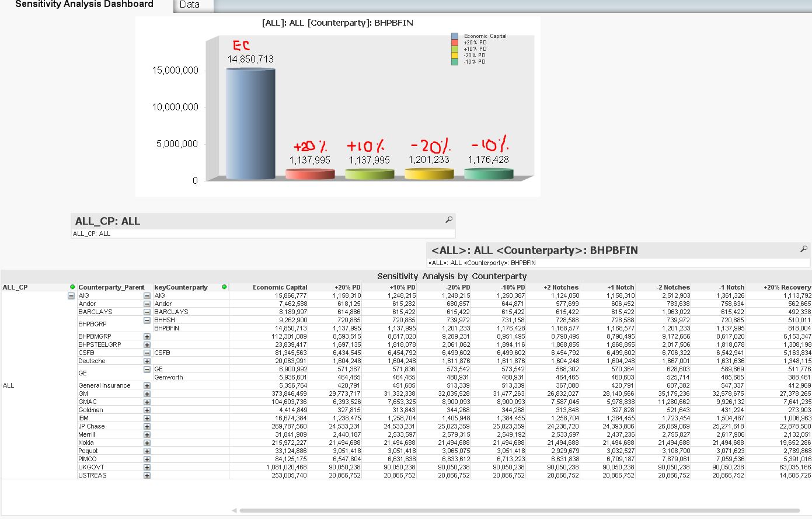Image resolution: width=812 pixels, height=519 pixels.
Task: Click the Economic Capital legend color swatch
Action: click(455, 36)
